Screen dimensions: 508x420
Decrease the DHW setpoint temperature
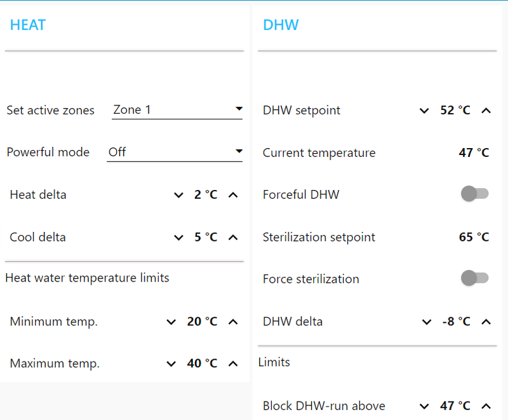[424, 111]
